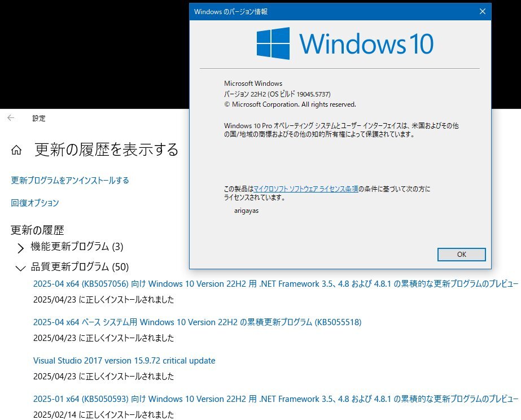
Task: Click the OK button in the version dialog
Action: click(462, 255)
